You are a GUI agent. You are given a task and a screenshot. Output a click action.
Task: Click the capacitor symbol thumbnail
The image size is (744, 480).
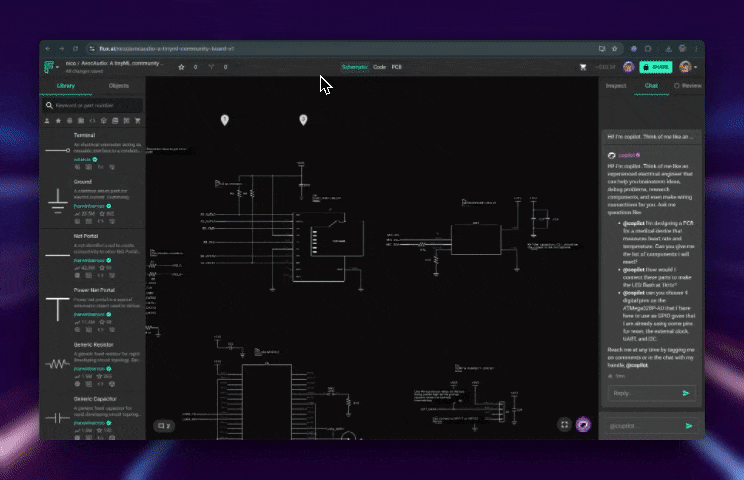pos(57,418)
